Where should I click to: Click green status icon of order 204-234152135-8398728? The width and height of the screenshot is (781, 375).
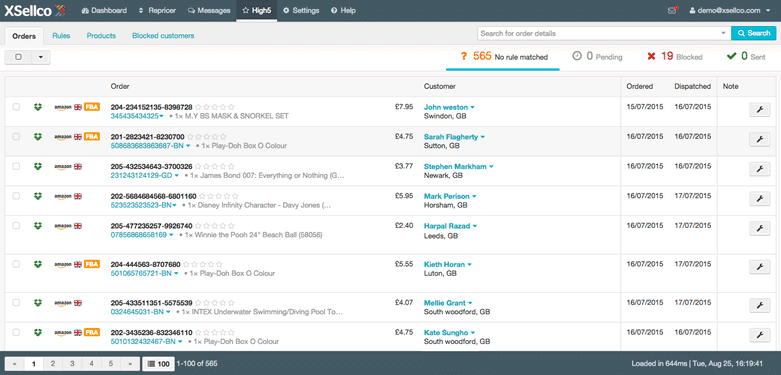point(38,107)
